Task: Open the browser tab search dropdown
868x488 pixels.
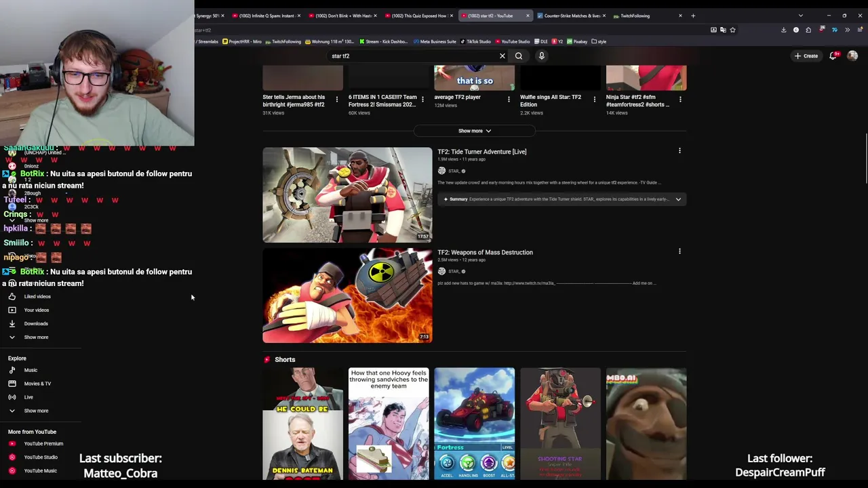Action: point(800,16)
